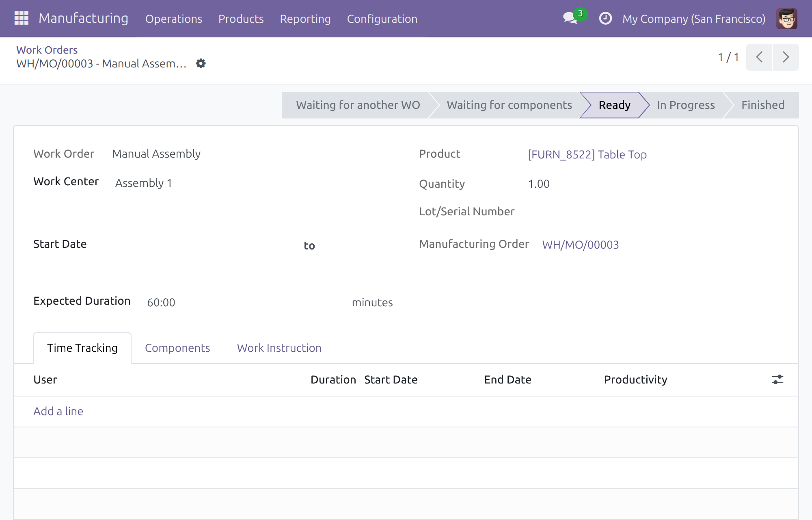Open the WH/MO/00003 manufacturing order link
This screenshot has width=812, height=520.
pyautogui.click(x=581, y=245)
